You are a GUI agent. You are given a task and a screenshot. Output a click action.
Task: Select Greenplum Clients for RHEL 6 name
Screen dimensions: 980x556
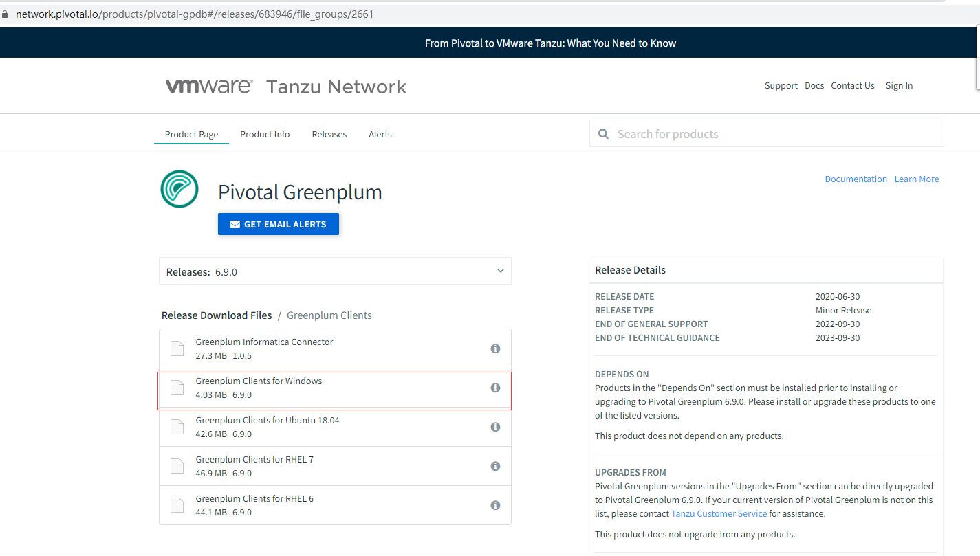click(254, 498)
